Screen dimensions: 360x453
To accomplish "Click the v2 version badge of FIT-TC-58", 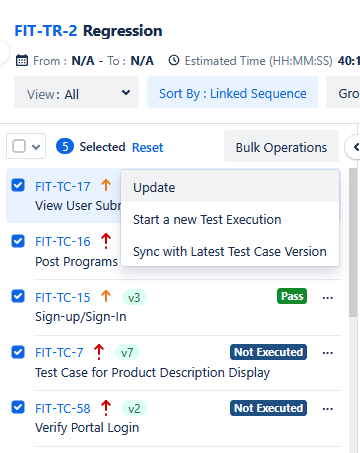I will click(x=134, y=408).
